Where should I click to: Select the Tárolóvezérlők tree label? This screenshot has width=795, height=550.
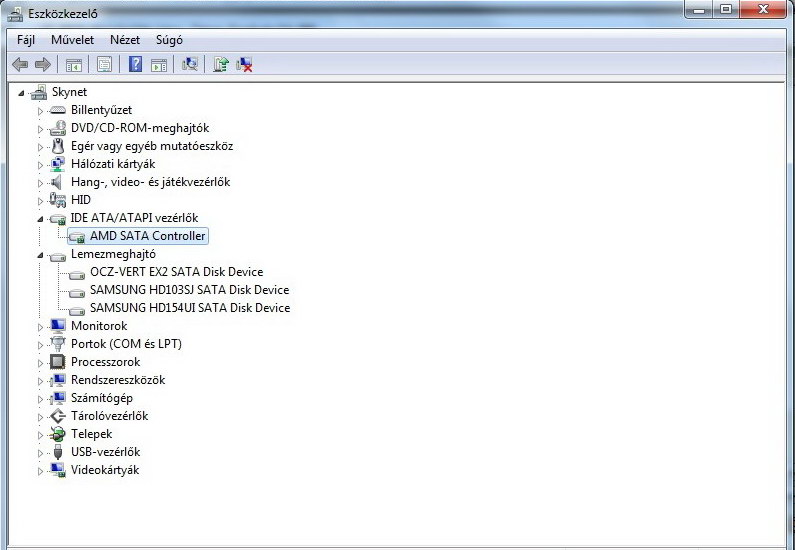[110, 416]
